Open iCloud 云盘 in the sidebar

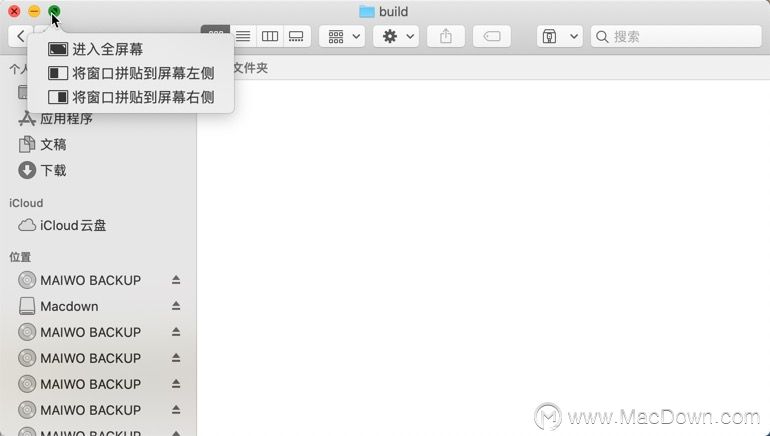pyautogui.click(x=62, y=225)
